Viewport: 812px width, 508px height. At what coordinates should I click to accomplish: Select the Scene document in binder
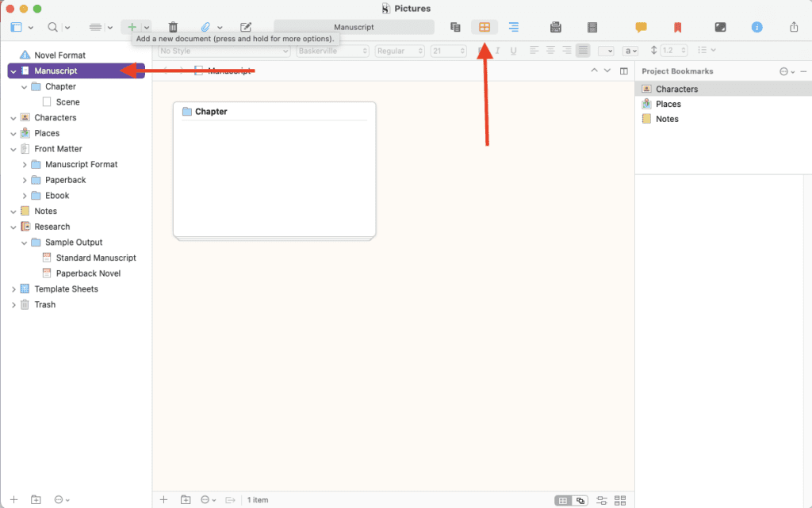click(67, 102)
